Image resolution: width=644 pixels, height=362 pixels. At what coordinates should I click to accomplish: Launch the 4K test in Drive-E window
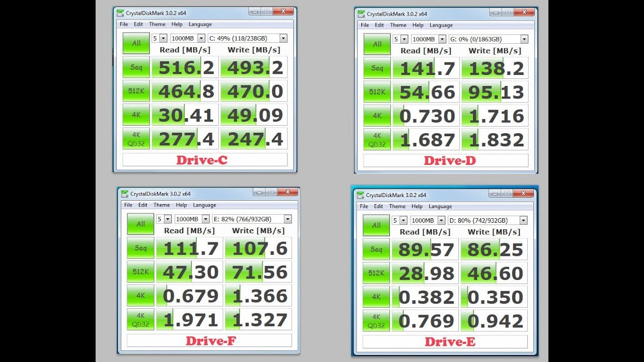(x=376, y=297)
